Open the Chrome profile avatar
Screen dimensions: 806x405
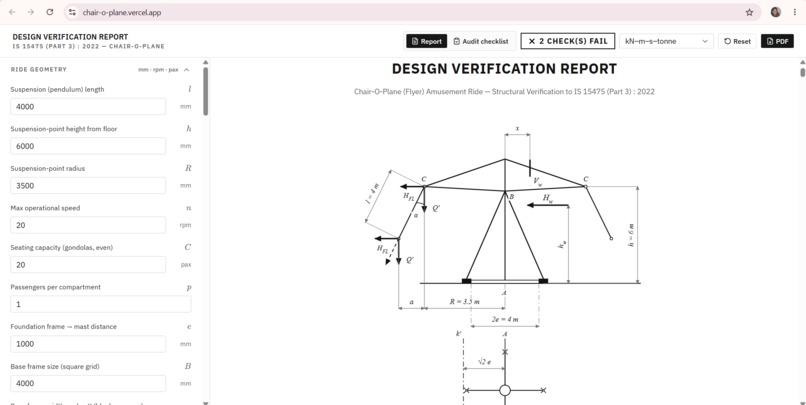pyautogui.click(x=776, y=12)
